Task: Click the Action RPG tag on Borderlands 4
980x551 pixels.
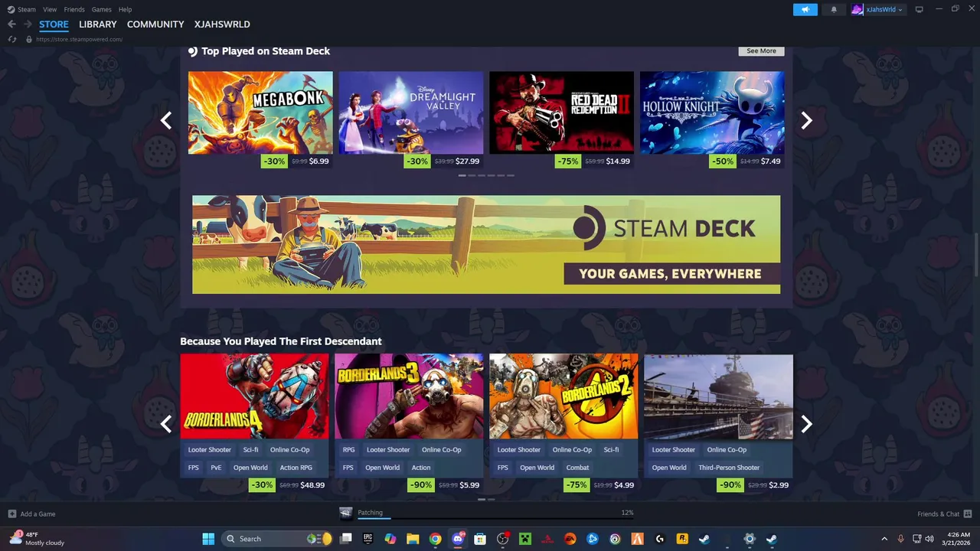Action: pyautogui.click(x=296, y=468)
